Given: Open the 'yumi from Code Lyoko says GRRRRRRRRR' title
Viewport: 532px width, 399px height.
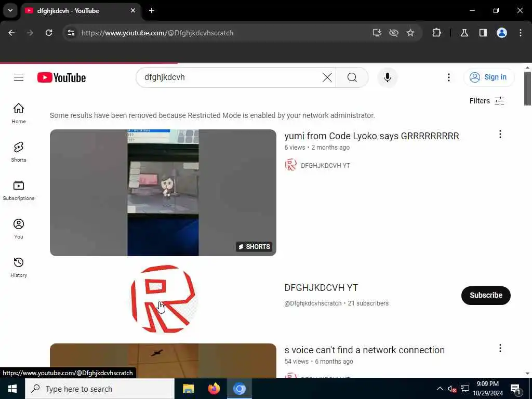Looking at the screenshot, I should [x=371, y=136].
